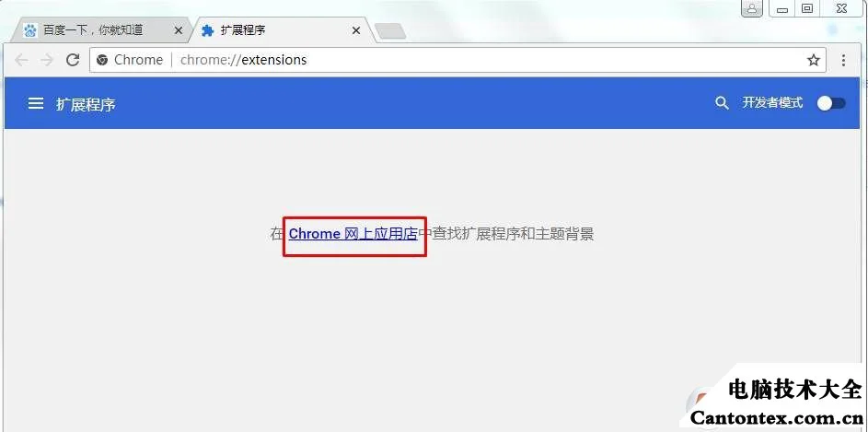Open the Chrome three-dot menu
The width and height of the screenshot is (868, 432).
pyautogui.click(x=843, y=60)
